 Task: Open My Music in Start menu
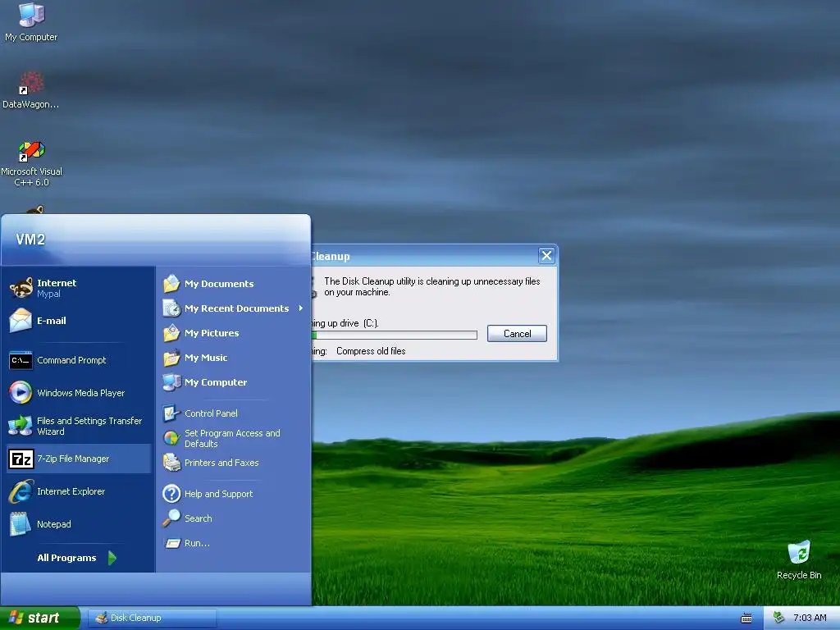tap(234, 358)
